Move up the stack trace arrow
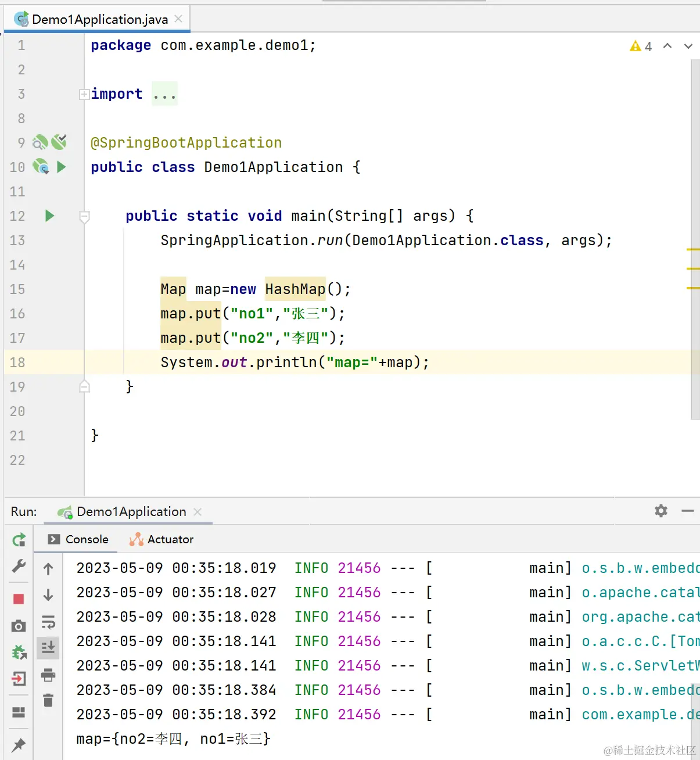Image resolution: width=700 pixels, height=760 pixels. [x=48, y=569]
